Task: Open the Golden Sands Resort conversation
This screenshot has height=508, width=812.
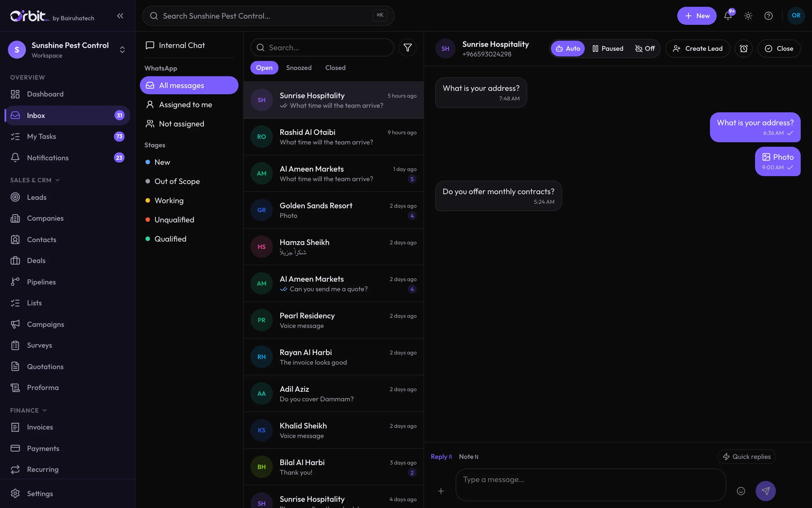Action: pos(334,210)
